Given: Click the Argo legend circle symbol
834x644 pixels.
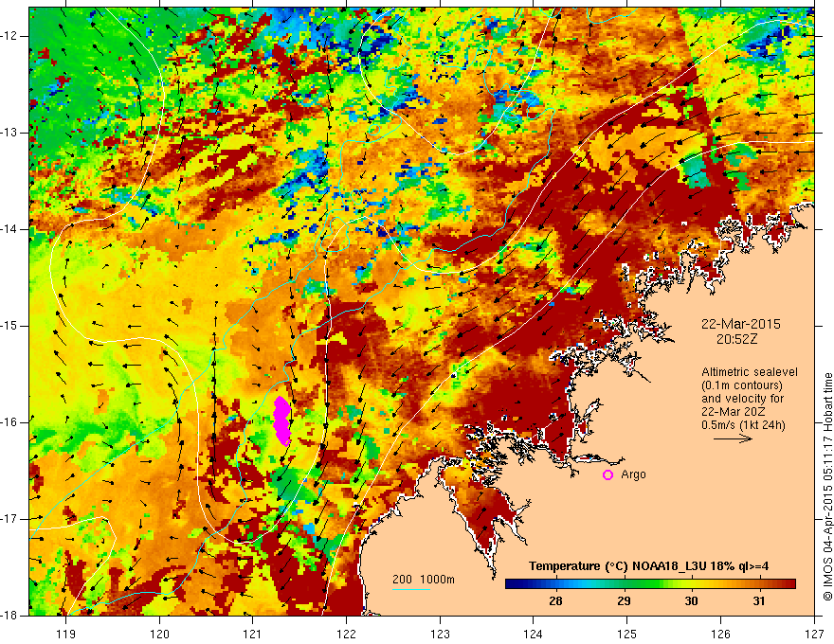Looking at the screenshot, I should click(607, 474).
